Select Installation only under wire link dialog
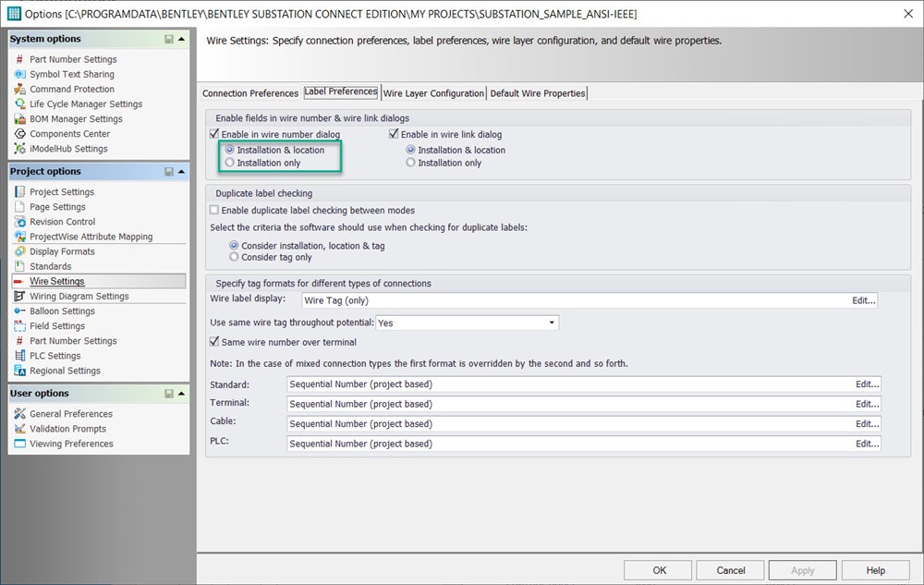 pyautogui.click(x=411, y=163)
